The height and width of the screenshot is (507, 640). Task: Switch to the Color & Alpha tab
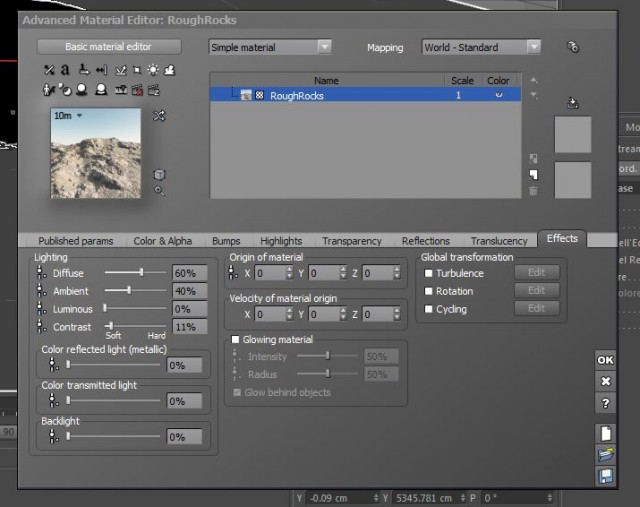click(x=162, y=241)
